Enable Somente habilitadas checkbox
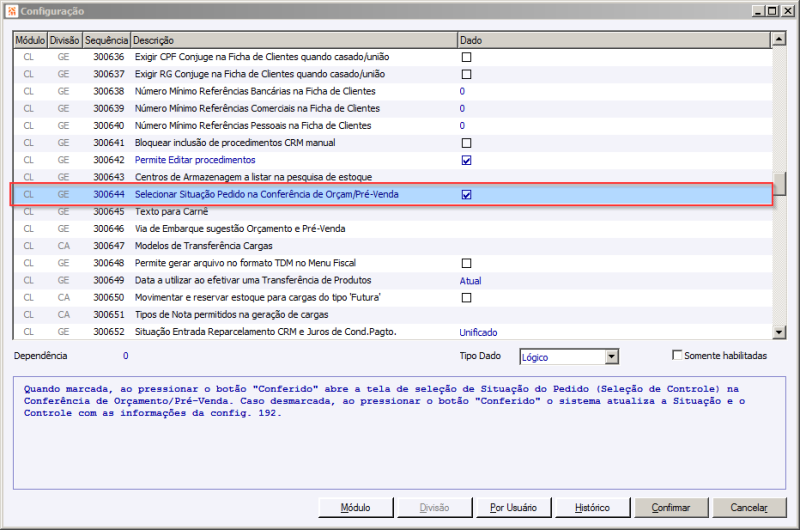The height and width of the screenshot is (530, 800). (x=677, y=355)
